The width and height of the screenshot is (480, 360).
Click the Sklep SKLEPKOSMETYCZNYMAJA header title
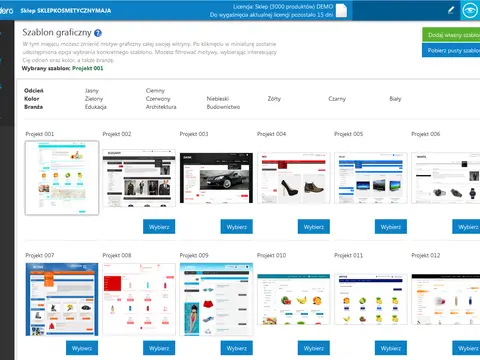click(66, 11)
